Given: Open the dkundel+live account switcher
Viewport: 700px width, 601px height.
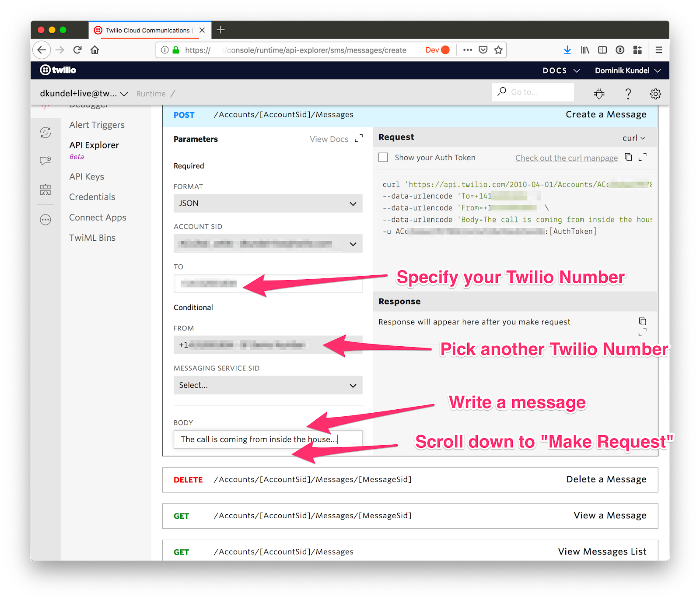Looking at the screenshot, I should click(x=84, y=93).
